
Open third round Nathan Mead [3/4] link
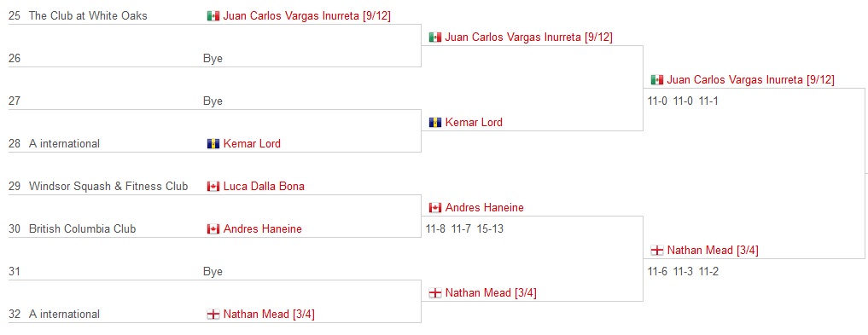click(x=713, y=251)
